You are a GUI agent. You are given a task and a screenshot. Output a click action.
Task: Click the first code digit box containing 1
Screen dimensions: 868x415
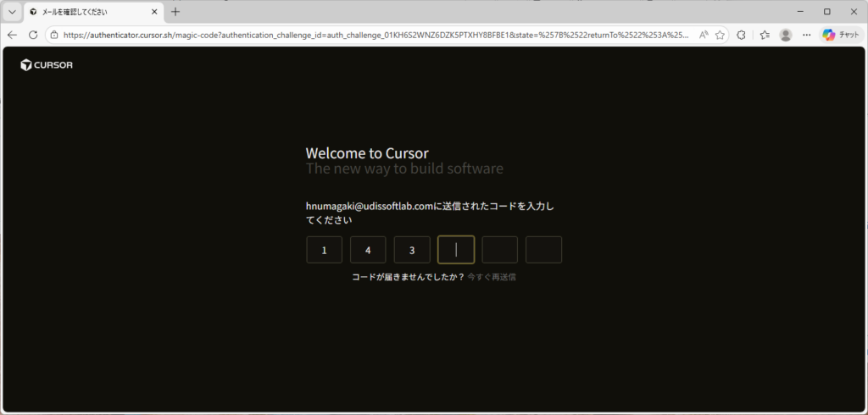[324, 250]
